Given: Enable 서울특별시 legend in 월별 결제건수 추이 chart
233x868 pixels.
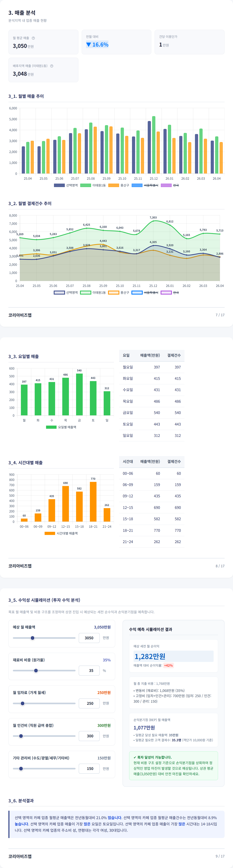Looking at the screenshot, I should click(x=145, y=292).
